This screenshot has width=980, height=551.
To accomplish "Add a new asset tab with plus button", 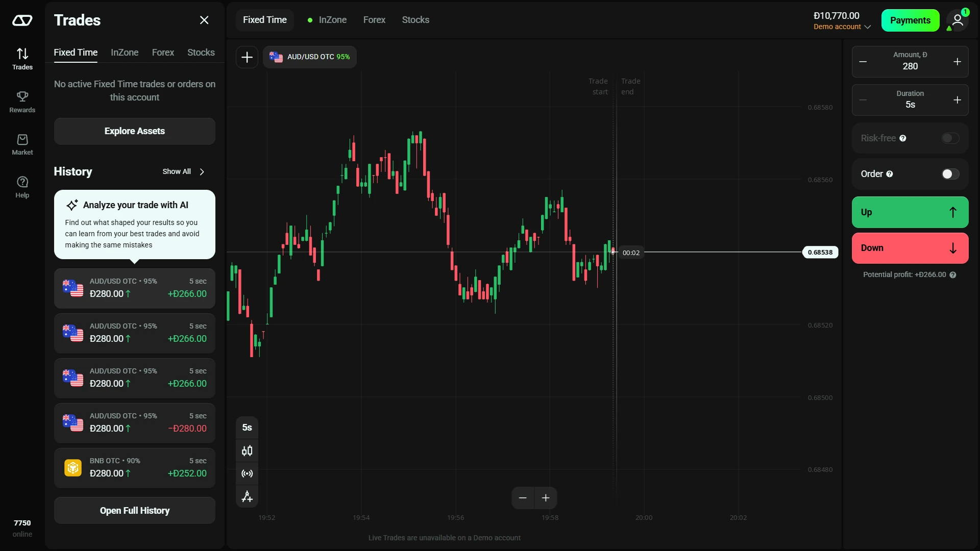I will [x=247, y=57].
